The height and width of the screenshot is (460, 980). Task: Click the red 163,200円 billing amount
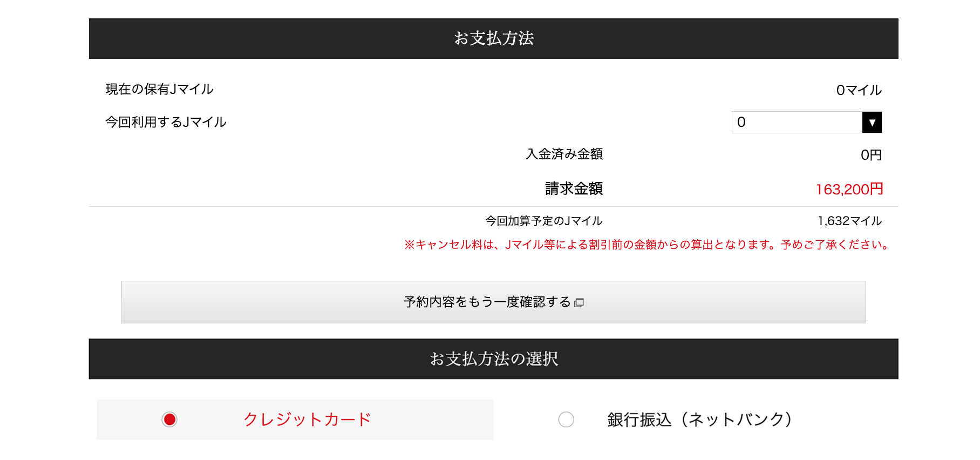pyautogui.click(x=849, y=189)
